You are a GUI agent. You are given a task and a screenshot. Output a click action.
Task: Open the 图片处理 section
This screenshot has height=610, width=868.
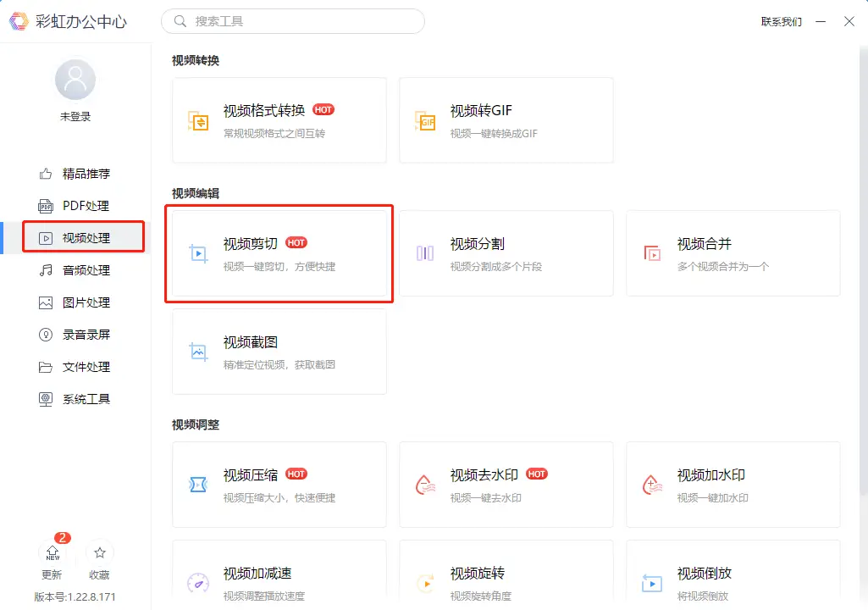click(x=75, y=302)
